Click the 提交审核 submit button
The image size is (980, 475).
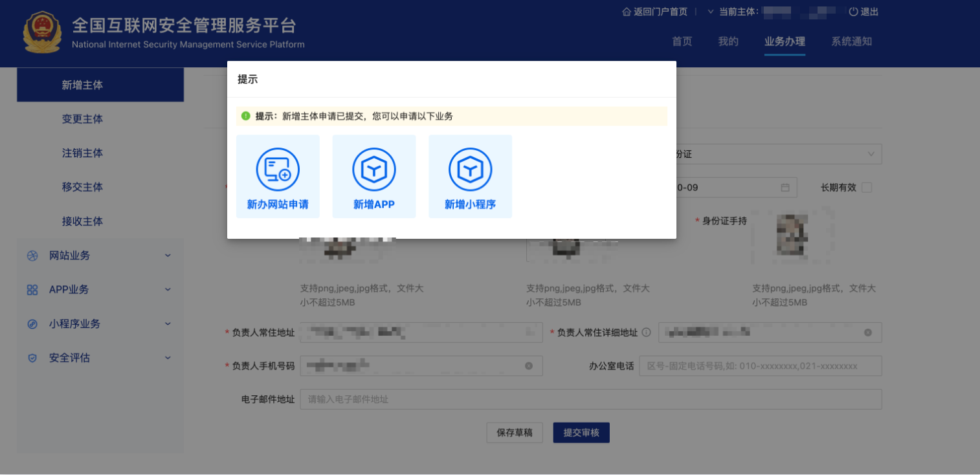click(x=581, y=432)
